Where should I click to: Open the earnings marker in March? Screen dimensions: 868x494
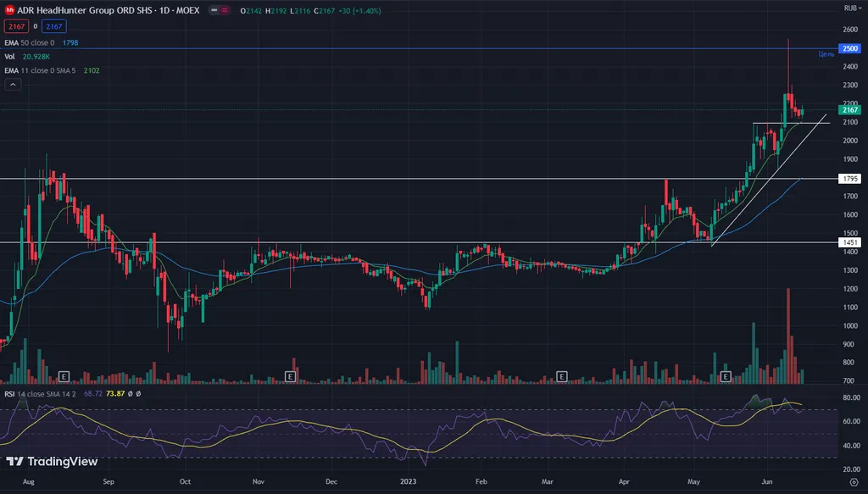[x=561, y=375]
